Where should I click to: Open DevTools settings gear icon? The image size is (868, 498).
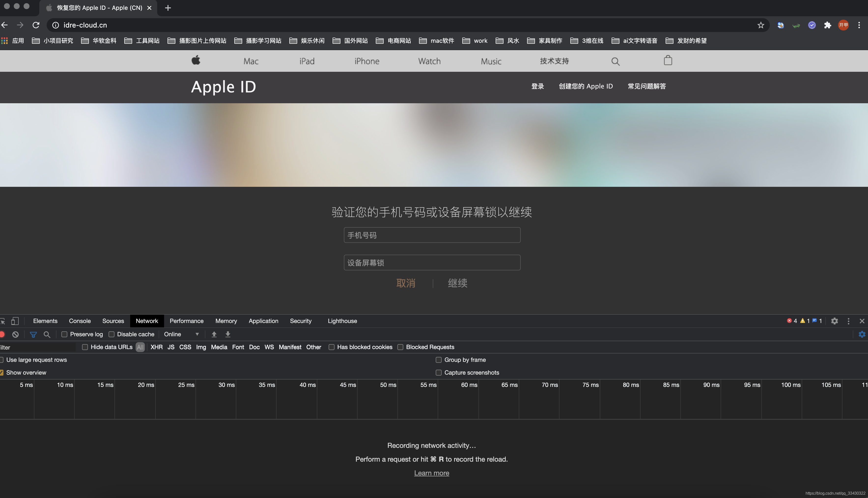coord(834,321)
